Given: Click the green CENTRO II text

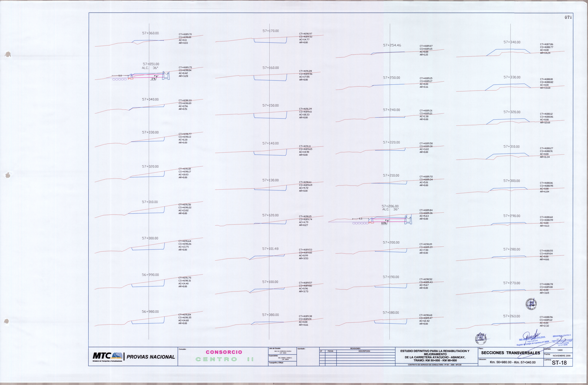Looking at the screenshot, I should tap(225, 359).
